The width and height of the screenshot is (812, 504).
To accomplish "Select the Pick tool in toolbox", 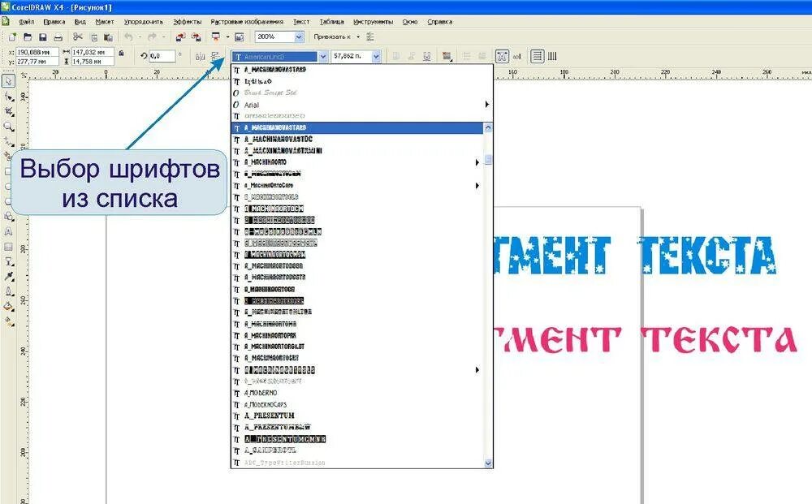I will click(9, 81).
